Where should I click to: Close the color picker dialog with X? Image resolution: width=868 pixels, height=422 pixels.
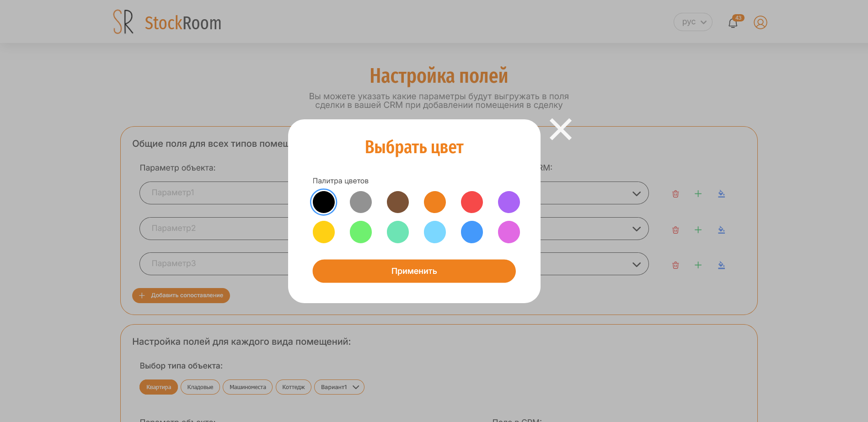[561, 129]
